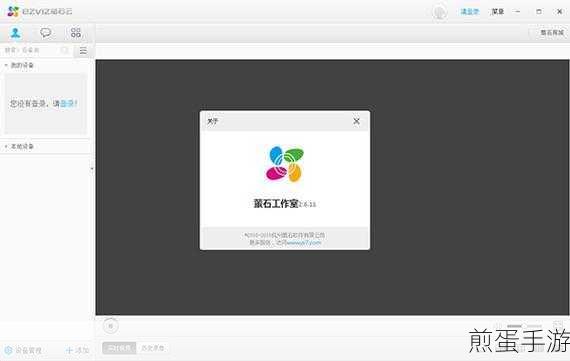
Task: Switch to the 历史录像 tab
Action: tap(153, 348)
